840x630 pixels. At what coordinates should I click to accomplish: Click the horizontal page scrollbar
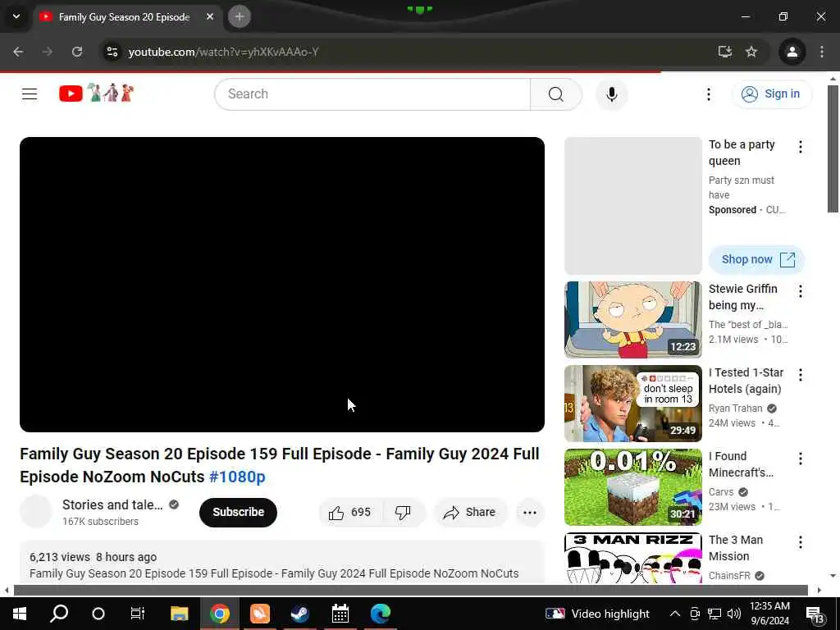410,591
